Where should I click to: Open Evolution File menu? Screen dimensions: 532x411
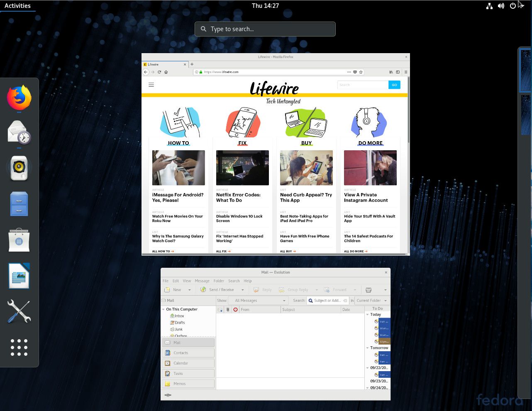[166, 281]
